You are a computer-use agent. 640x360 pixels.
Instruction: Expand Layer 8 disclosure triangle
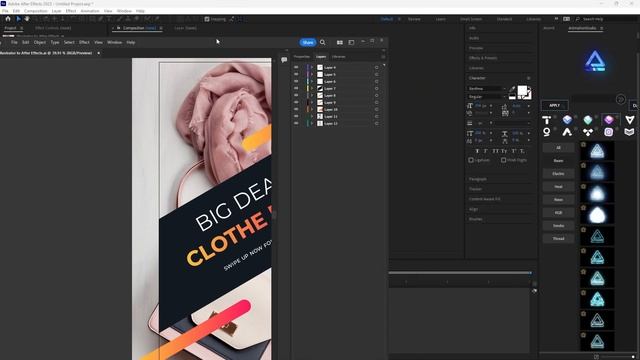point(312,95)
